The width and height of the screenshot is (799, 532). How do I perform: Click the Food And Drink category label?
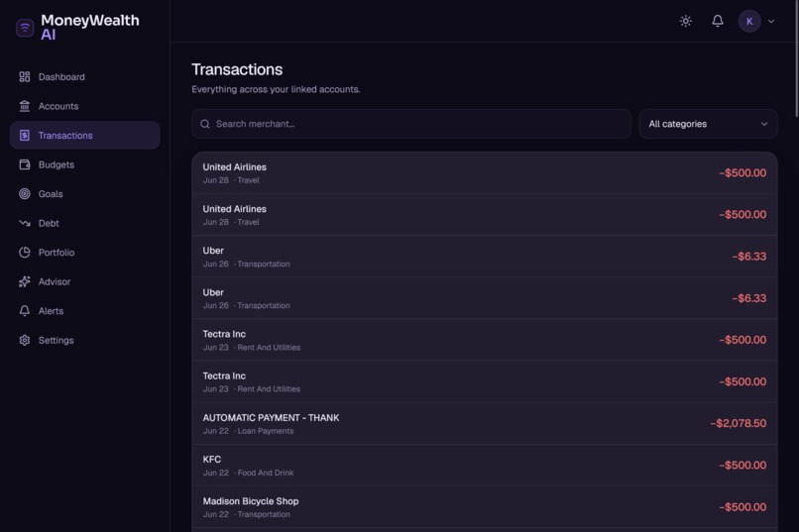tap(266, 473)
